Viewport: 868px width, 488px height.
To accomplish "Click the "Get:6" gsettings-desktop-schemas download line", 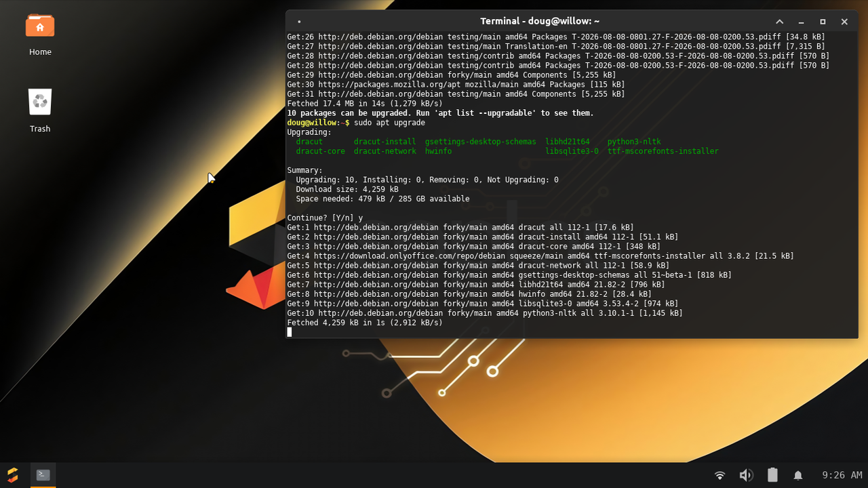I will (x=509, y=274).
